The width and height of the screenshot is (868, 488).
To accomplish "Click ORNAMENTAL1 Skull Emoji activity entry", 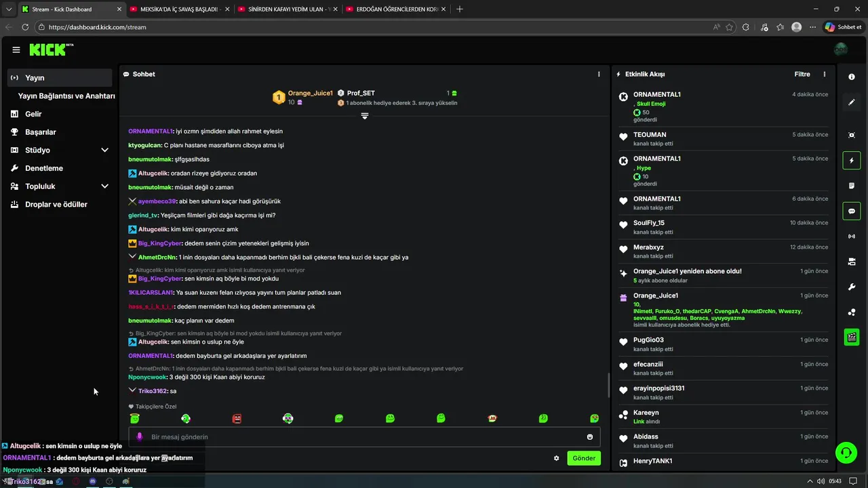I will (722, 106).
